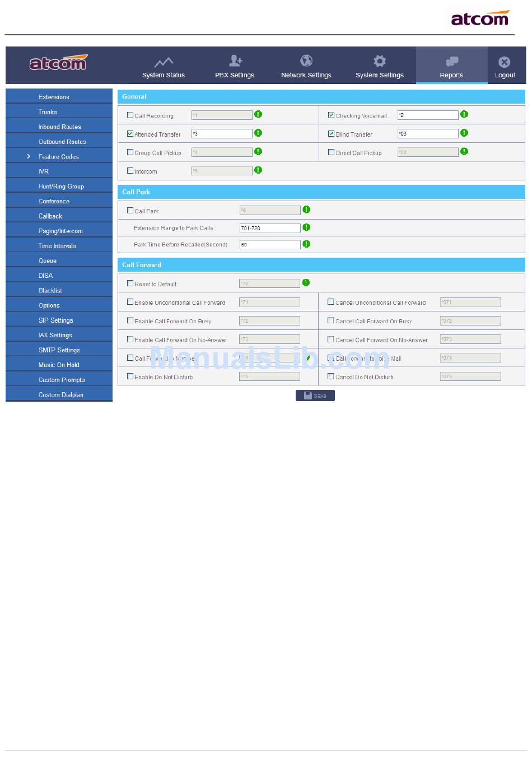Click the Logout X icon
Screen dimensions: 532x777
pos(505,62)
